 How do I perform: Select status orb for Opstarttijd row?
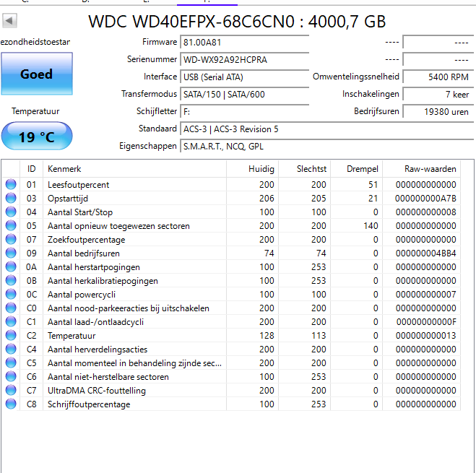[x=11, y=198]
